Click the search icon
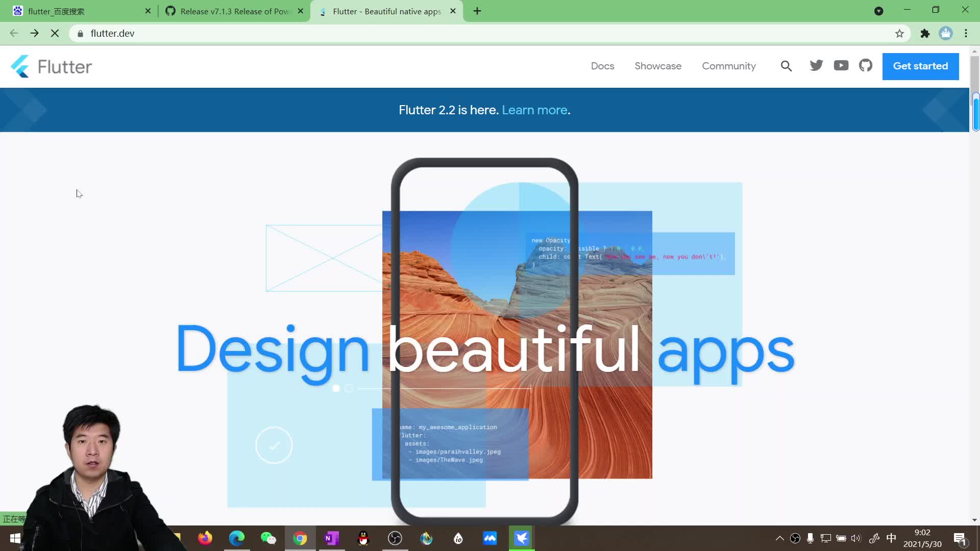Viewport: 980px width, 551px height. (786, 66)
